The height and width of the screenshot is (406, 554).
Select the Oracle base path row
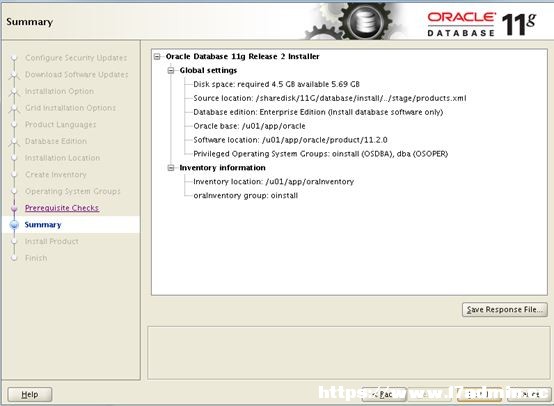coord(249,126)
